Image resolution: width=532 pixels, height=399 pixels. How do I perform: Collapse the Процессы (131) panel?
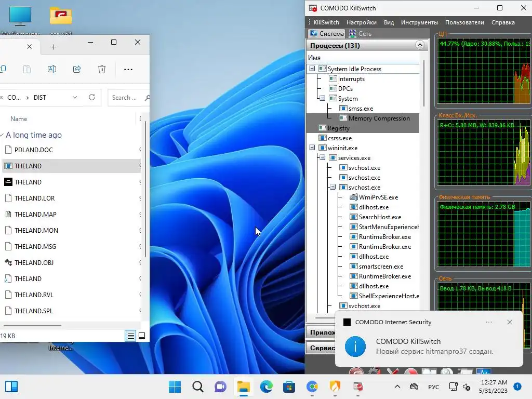(420, 45)
